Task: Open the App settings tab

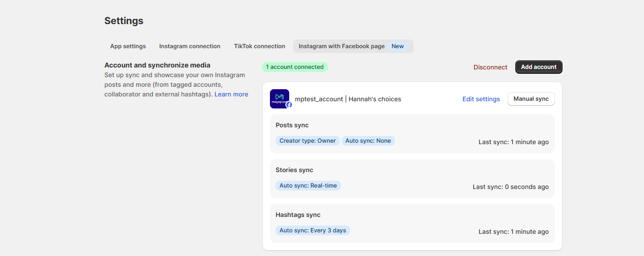Action: [x=128, y=46]
